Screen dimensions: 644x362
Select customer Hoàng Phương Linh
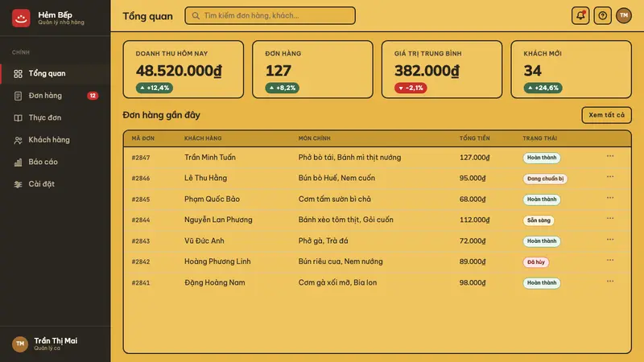pyautogui.click(x=217, y=261)
